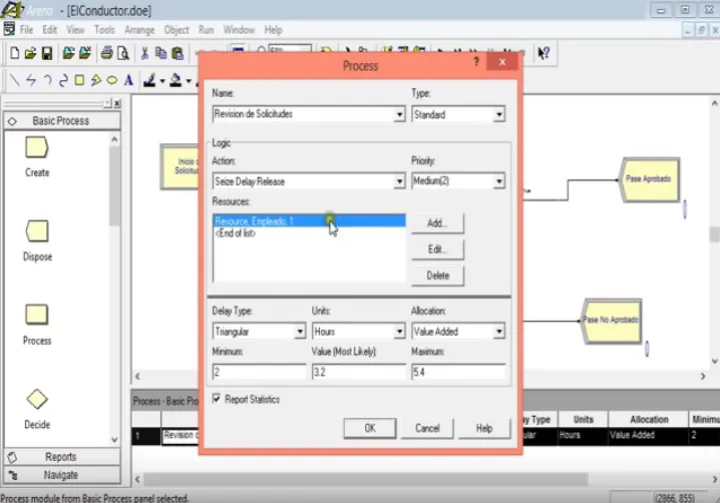Select the Create module icon
The height and width of the screenshot is (503, 720).
(37, 148)
